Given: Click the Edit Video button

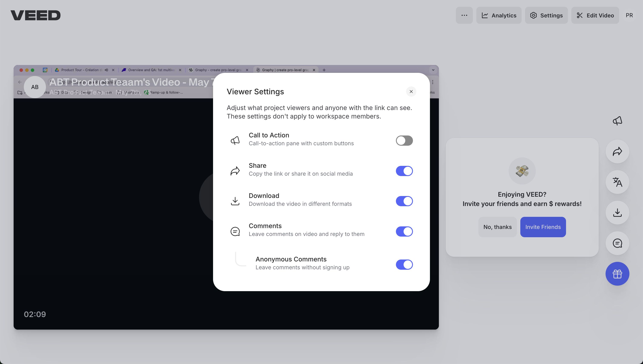Looking at the screenshot, I should point(595,15).
